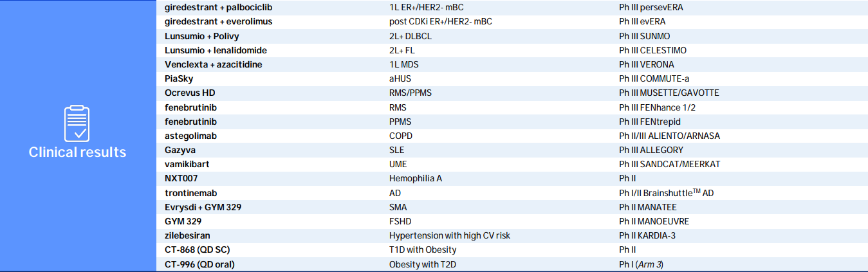
Task: Select 'Ph III persevERA' trial
Action: (651, 8)
